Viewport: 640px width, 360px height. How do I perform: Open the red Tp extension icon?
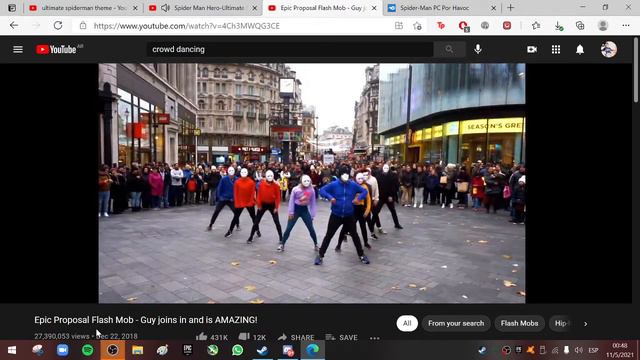pyautogui.click(x=440, y=26)
